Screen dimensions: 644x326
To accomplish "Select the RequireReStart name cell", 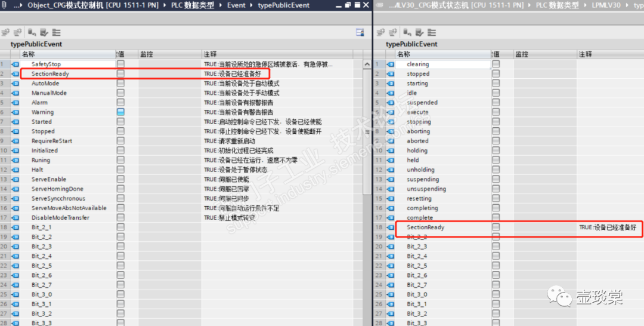I will [x=68, y=141].
